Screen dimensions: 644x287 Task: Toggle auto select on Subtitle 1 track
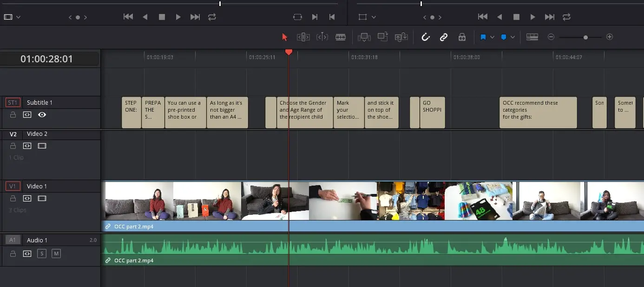pyautogui.click(x=27, y=114)
